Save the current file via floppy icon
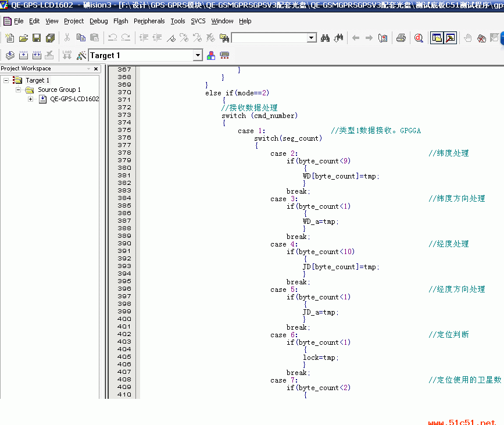The width and height of the screenshot is (504, 425). [37, 38]
